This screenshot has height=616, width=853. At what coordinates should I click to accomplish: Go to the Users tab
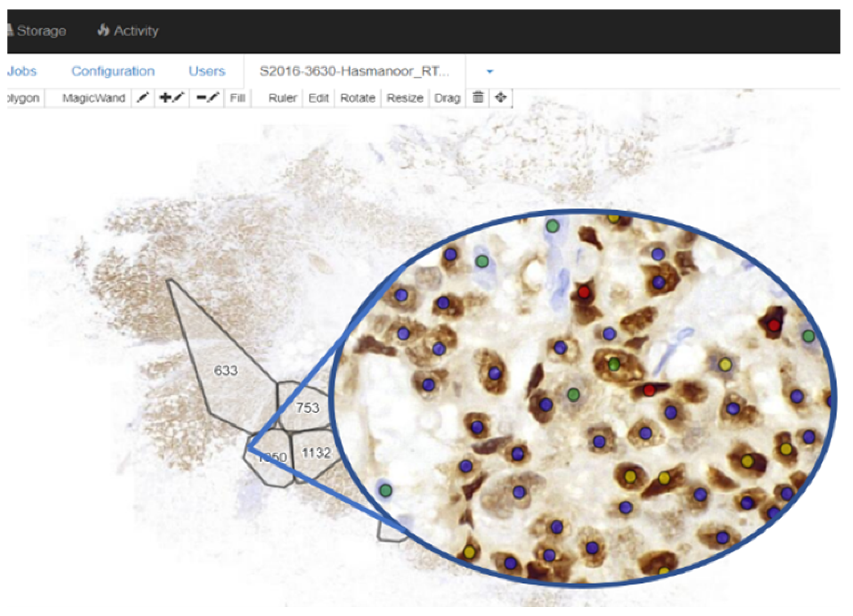point(207,71)
